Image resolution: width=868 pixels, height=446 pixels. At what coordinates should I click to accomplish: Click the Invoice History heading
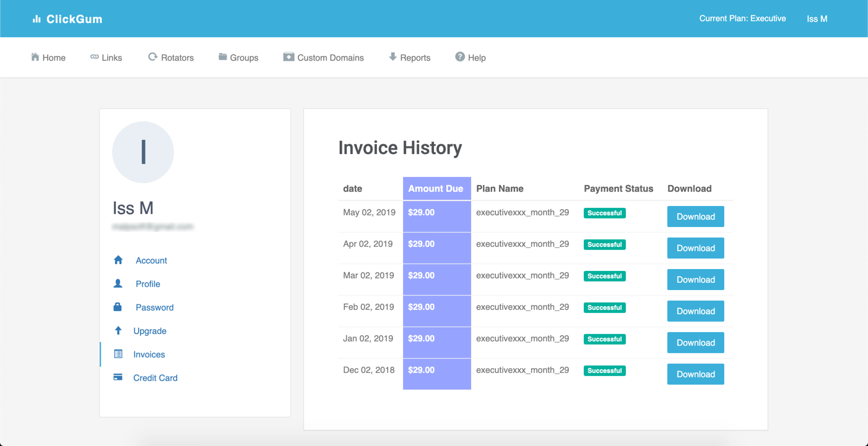(400, 148)
